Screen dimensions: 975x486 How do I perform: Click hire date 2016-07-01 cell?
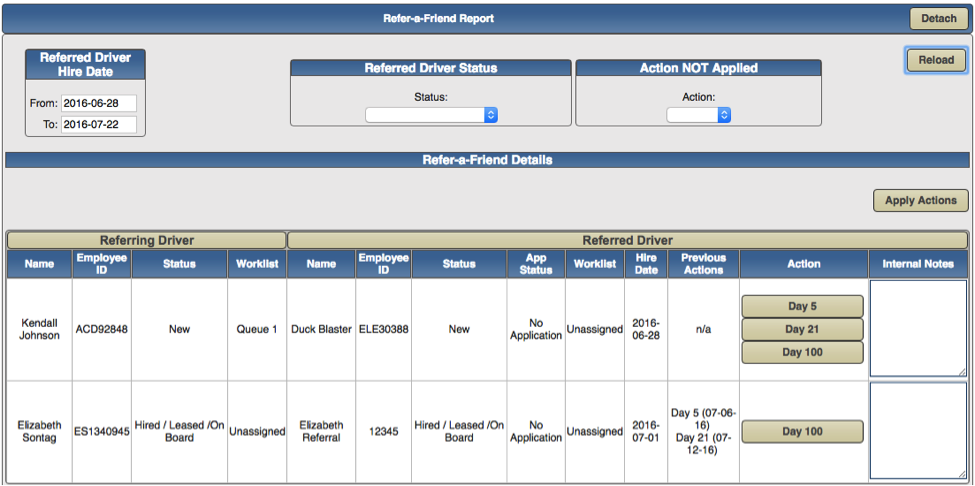(646, 431)
